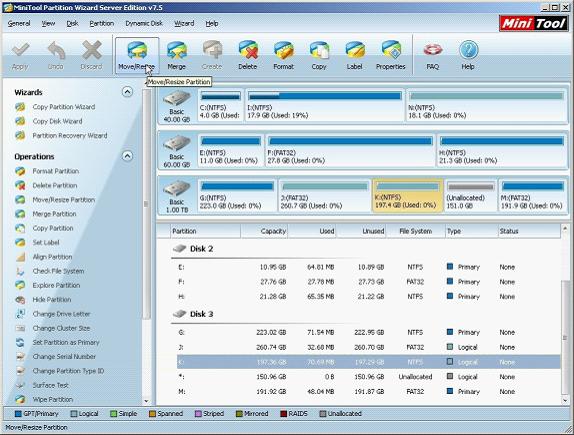574x435 pixels.
Task: Click partition list scroll up arrow
Action: [x=565, y=229]
